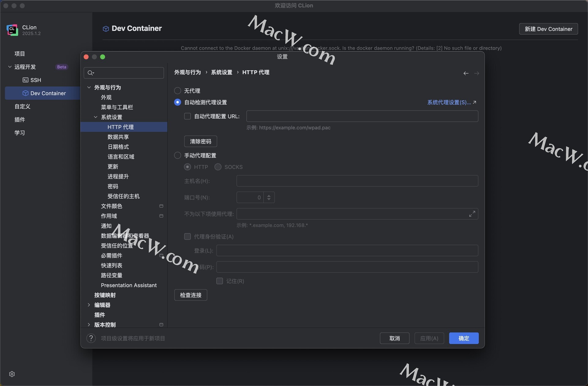Click the help question mark icon
This screenshot has height=386, width=588.
point(91,338)
